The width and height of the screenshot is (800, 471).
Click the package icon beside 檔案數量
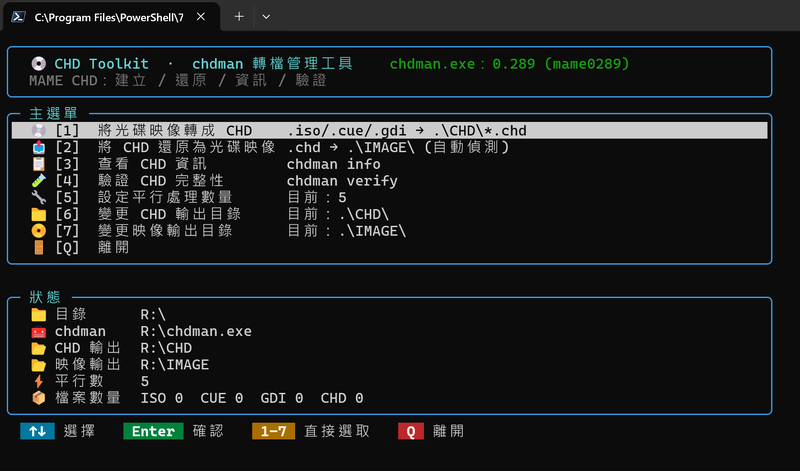(38, 398)
